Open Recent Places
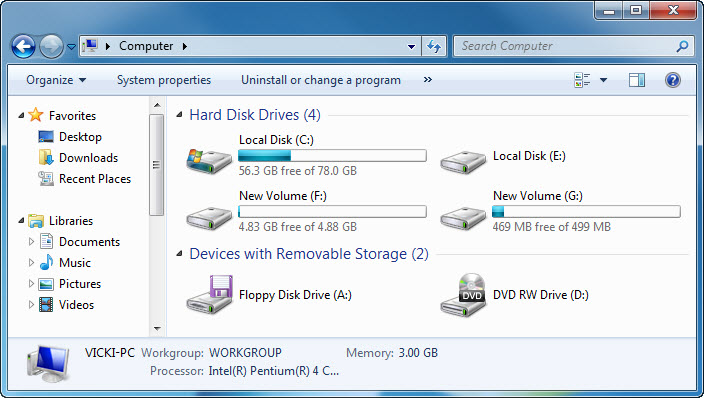704x398 pixels. [x=95, y=179]
